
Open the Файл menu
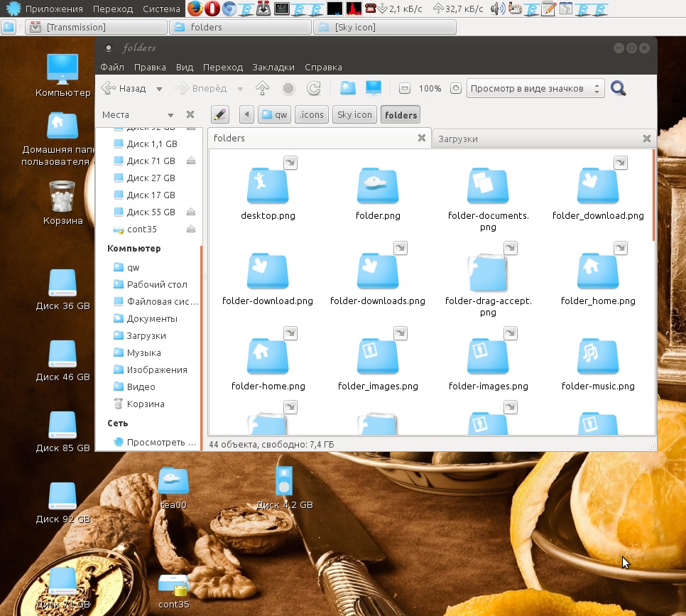click(x=112, y=67)
